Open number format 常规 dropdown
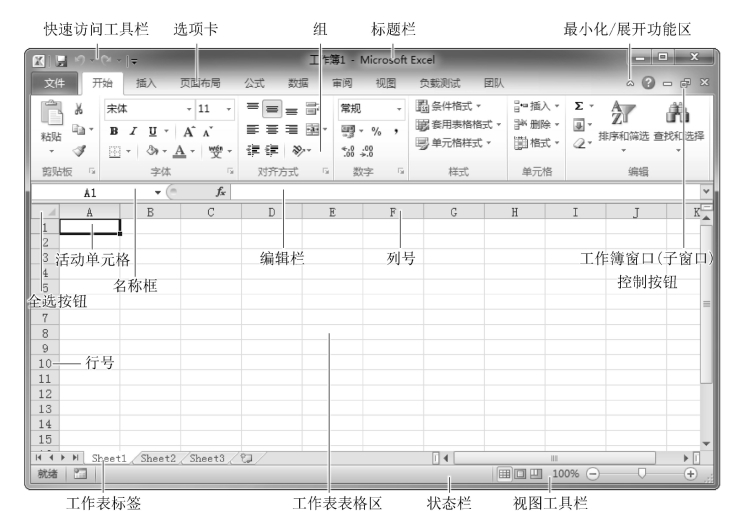752x527 pixels. 399,109
